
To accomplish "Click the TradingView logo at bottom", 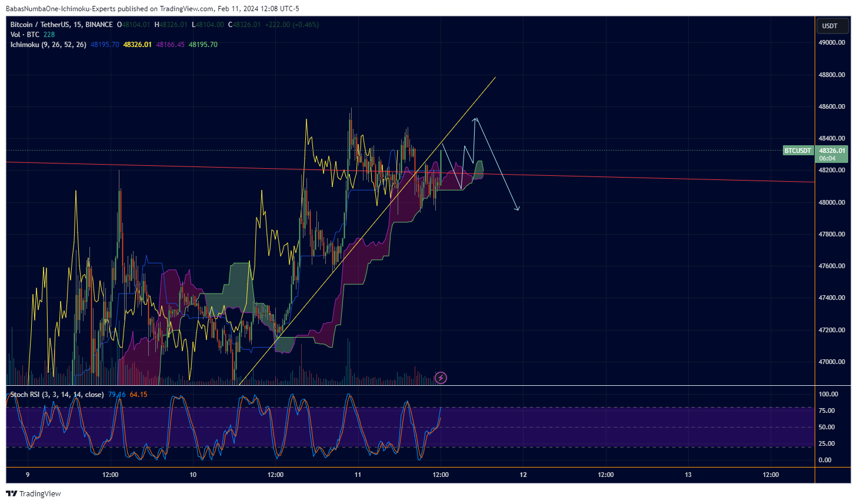I will [34, 493].
